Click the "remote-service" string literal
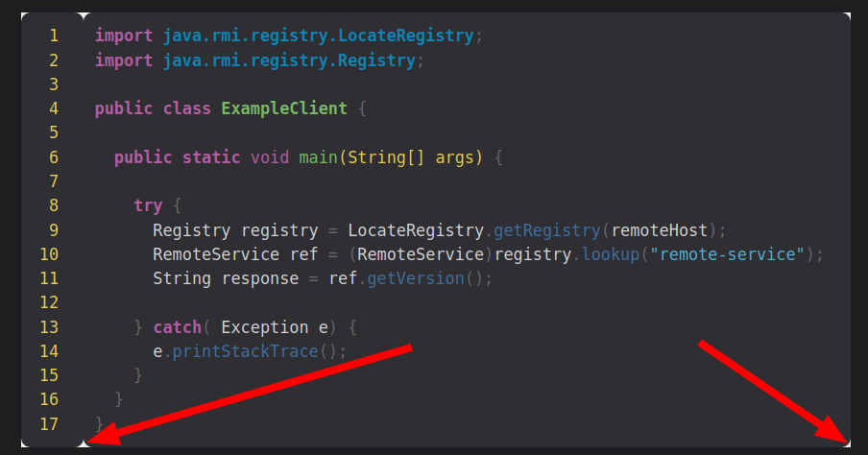The image size is (868, 455). [x=727, y=254]
